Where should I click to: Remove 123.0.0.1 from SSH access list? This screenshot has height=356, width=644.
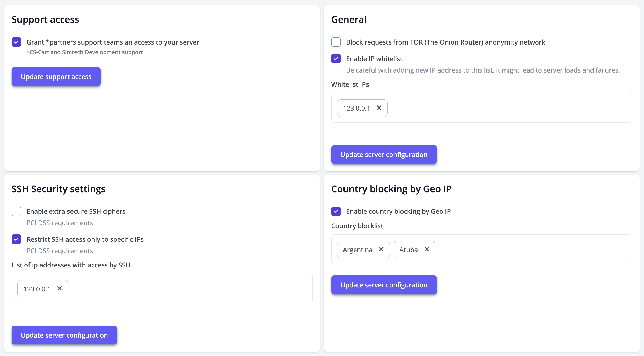pos(60,288)
